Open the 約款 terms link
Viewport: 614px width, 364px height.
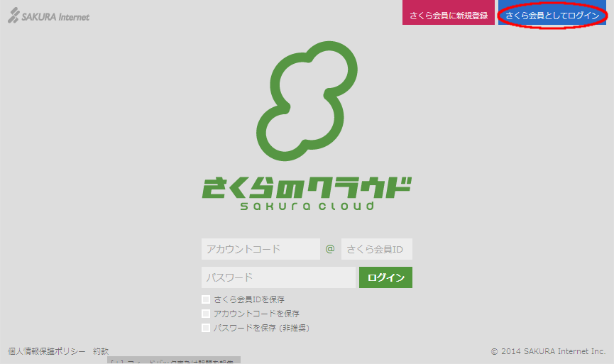click(x=101, y=351)
